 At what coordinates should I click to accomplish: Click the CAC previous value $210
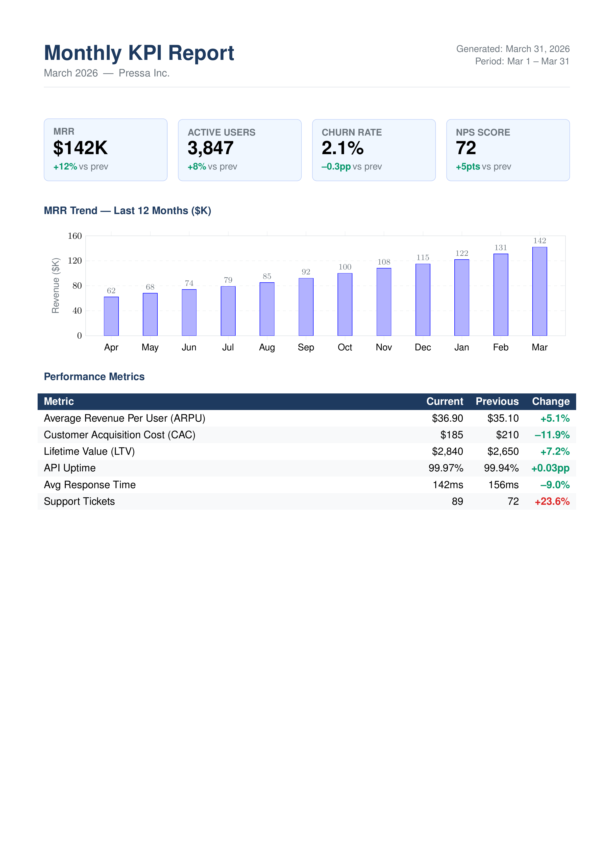click(507, 435)
